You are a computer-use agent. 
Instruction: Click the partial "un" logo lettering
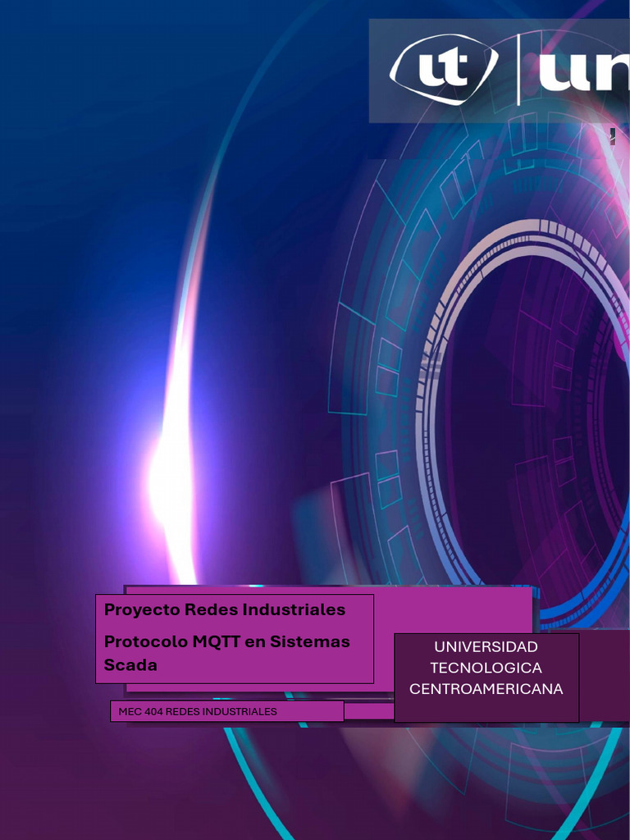[x=584, y=72]
